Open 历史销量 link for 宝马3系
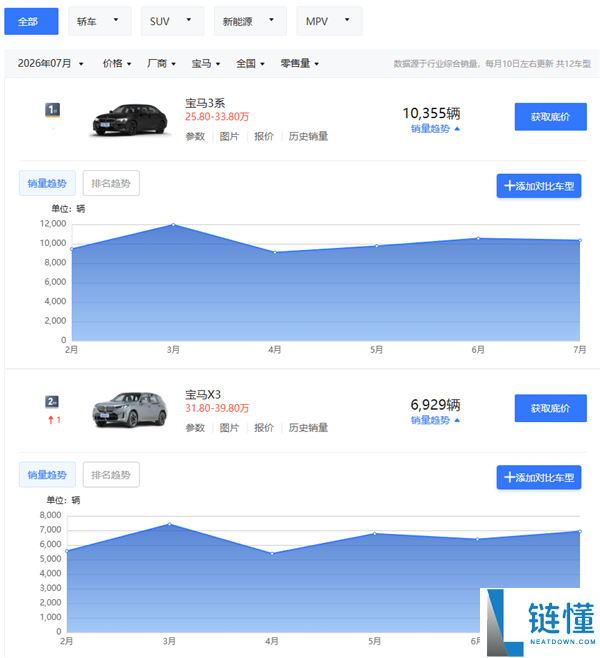Viewport: 600px width, 658px height. pyautogui.click(x=308, y=136)
